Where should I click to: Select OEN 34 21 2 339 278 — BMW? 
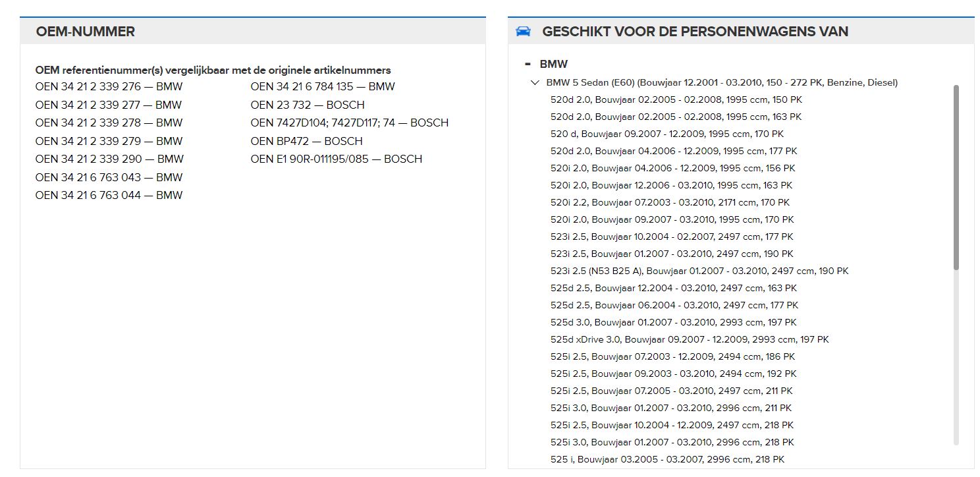[109, 123]
